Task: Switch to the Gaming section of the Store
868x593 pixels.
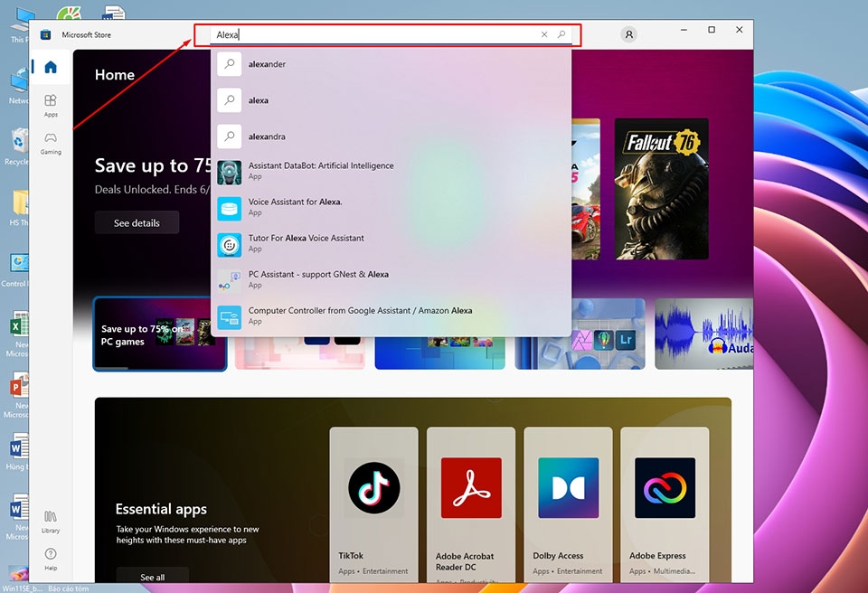Action: click(51, 142)
